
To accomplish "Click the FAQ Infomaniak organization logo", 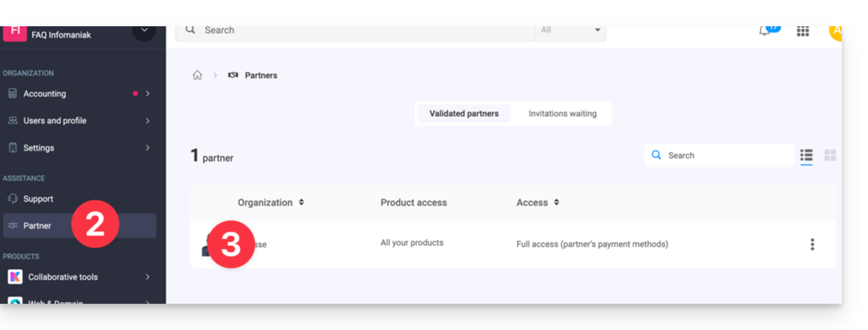I will pos(14,33).
